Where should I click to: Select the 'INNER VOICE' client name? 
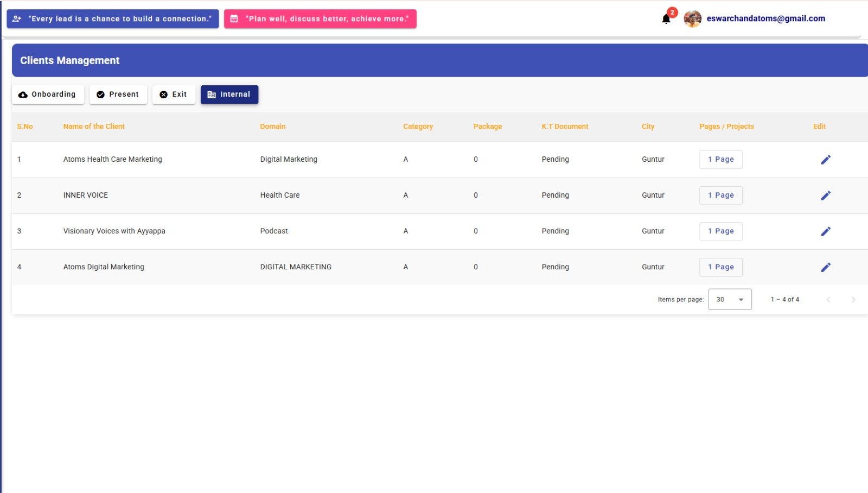coord(86,195)
